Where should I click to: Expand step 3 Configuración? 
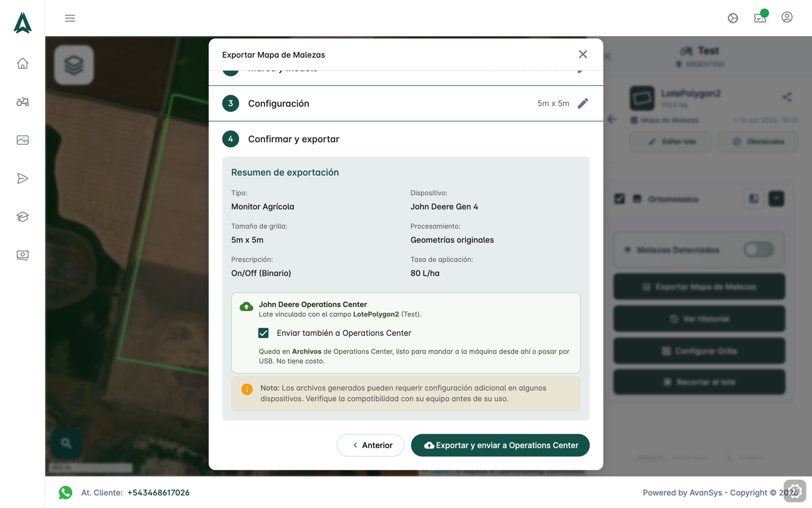406,104
